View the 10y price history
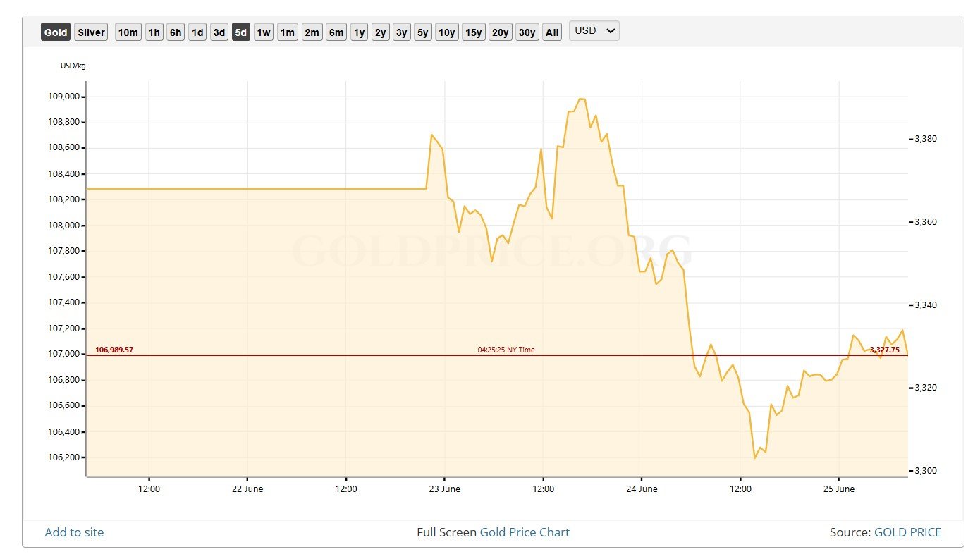The height and width of the screenshot is (559, 980). click(x=446, y=32)
